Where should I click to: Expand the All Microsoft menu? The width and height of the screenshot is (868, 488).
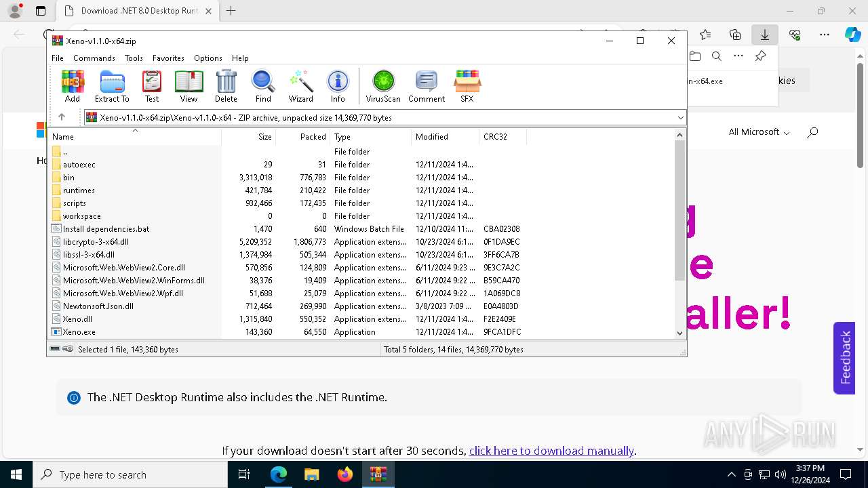click(759, 132)
